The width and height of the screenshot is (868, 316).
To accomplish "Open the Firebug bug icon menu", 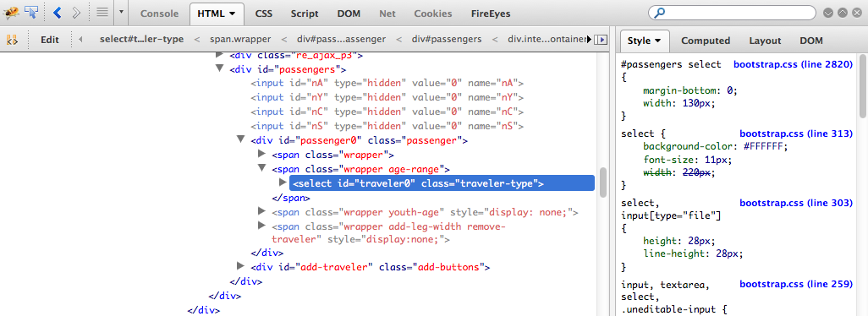I will click(12, 12).
